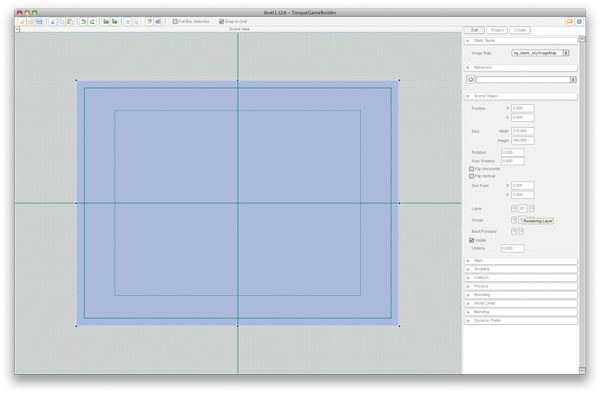Expand the Dynamic Fields section
The image size is (600, 394).
coord(521,321)
